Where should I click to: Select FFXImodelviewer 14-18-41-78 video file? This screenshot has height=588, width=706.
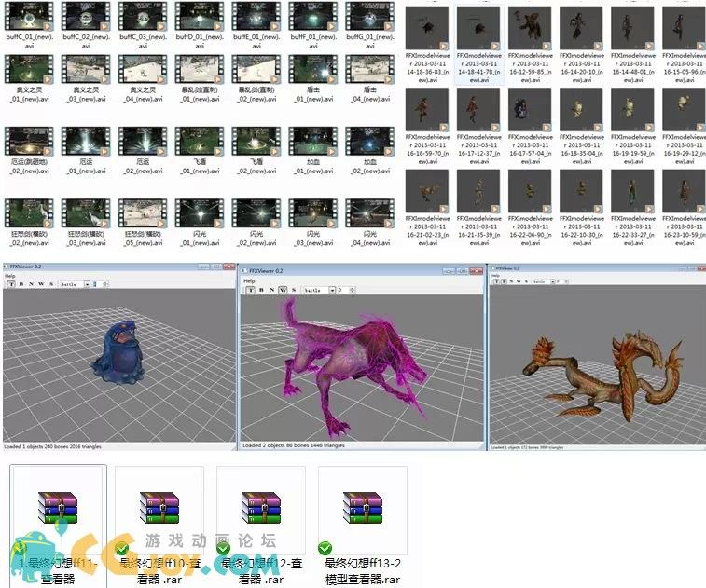[478, 45]
